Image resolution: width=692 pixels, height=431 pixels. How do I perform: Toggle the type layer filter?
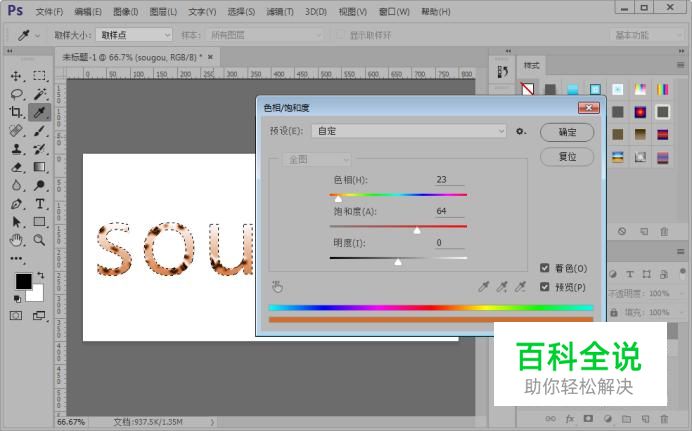[630, 274]
